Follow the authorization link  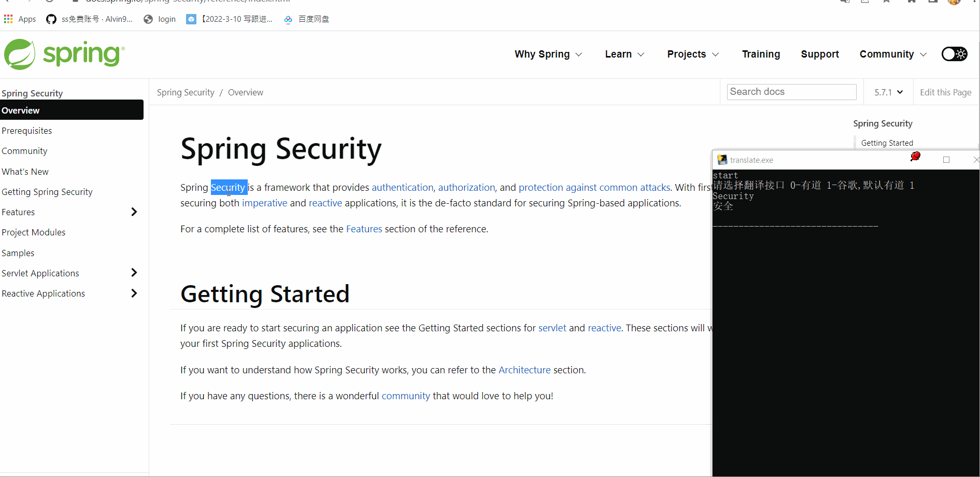point(466,187)
